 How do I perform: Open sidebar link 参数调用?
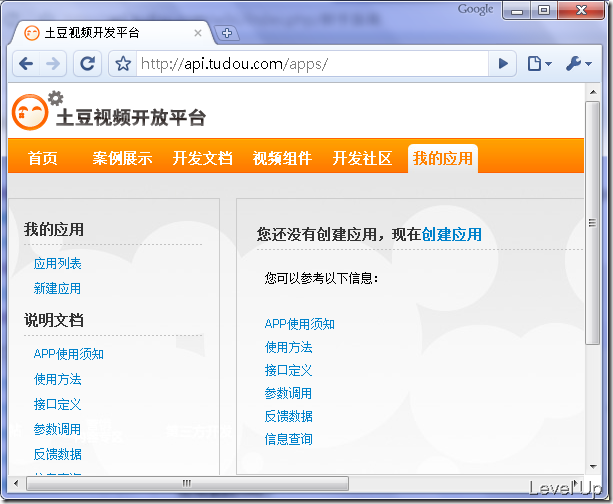pos(57,429)
